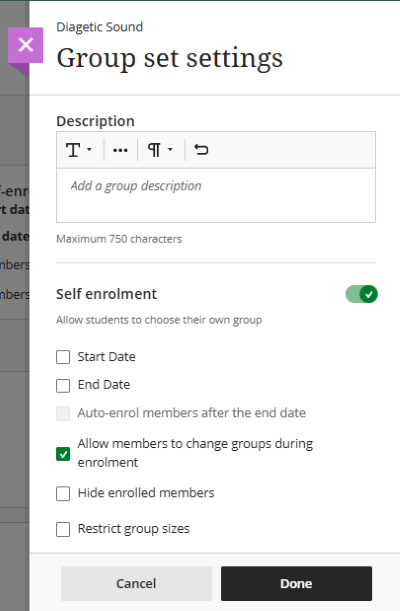
Task: Close the Group set settings panel
Action: point(26,45)
